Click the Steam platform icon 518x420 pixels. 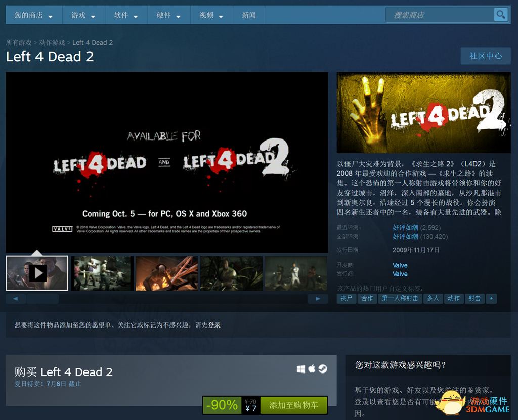pos(323,369)
